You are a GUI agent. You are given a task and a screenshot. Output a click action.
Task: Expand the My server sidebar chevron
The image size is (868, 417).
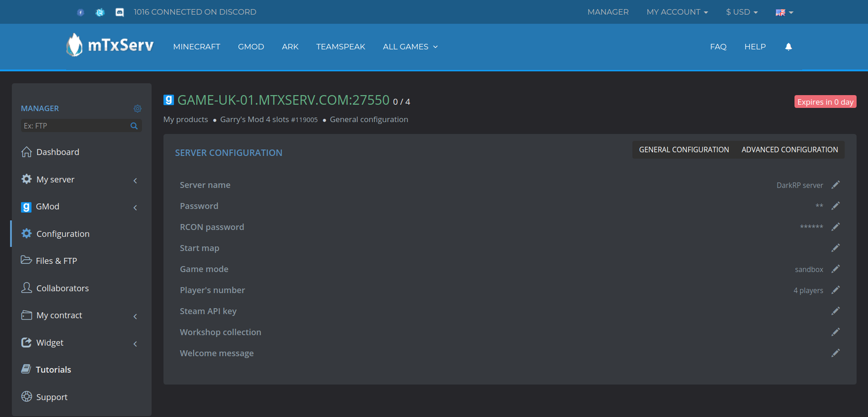click(135, 180)
